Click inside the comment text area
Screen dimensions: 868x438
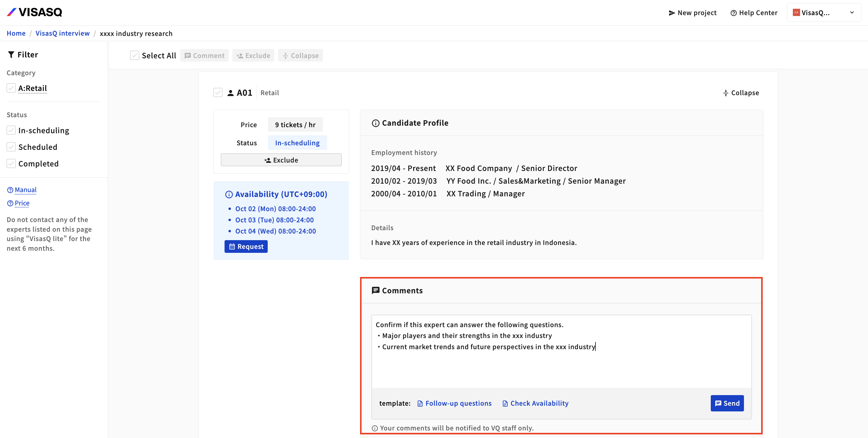561,351
